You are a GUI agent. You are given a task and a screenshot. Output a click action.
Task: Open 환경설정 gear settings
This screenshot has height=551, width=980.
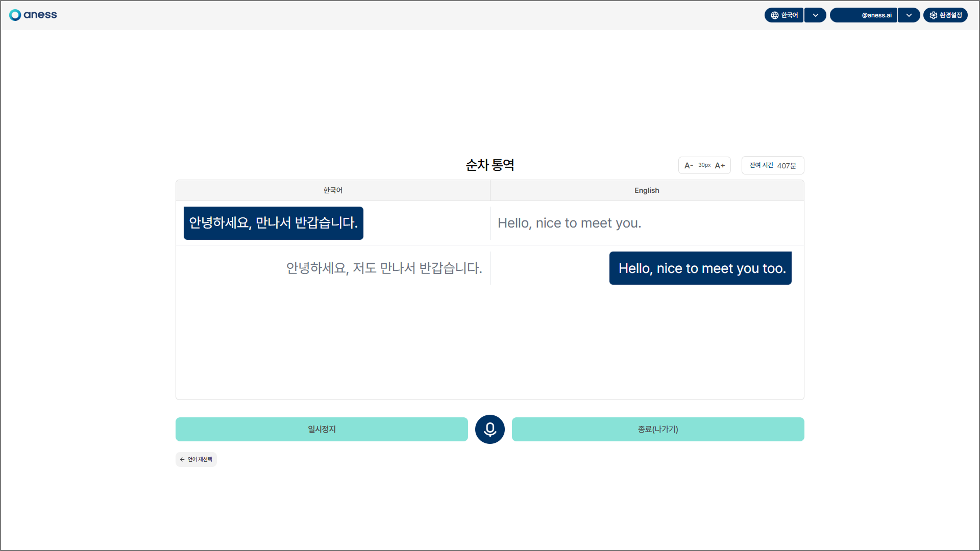(945, 15)
